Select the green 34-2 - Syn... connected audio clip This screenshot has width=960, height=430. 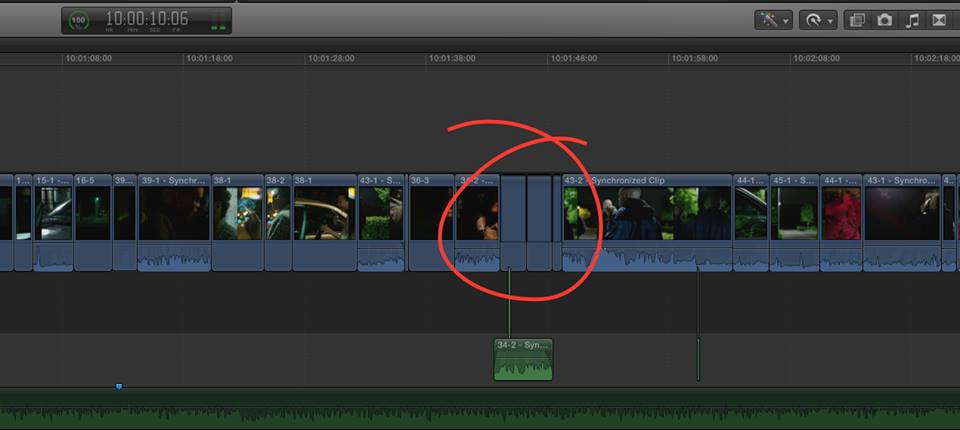point(523,360)
